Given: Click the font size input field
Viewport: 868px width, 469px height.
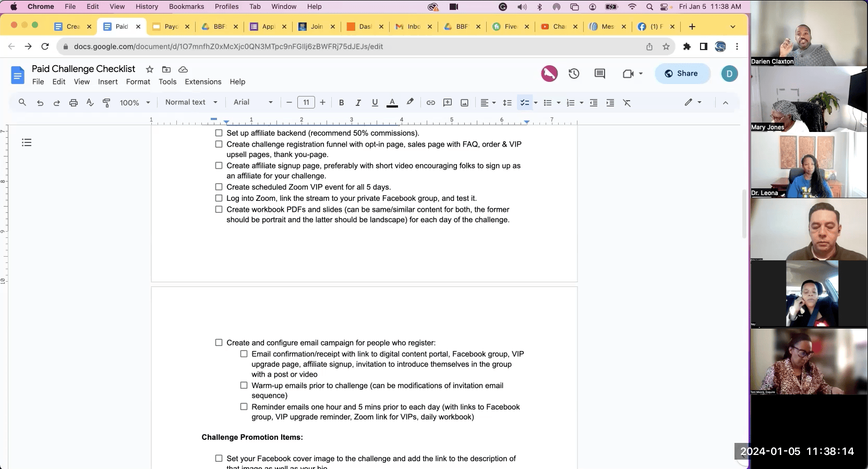Looking at the screenshot, I should [x=306, y=103].
